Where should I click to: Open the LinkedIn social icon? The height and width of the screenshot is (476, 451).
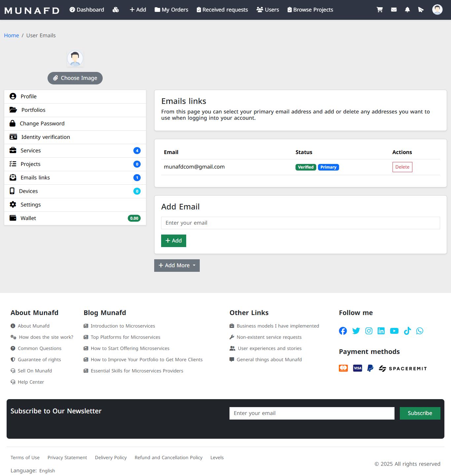(x=381, y=331)
